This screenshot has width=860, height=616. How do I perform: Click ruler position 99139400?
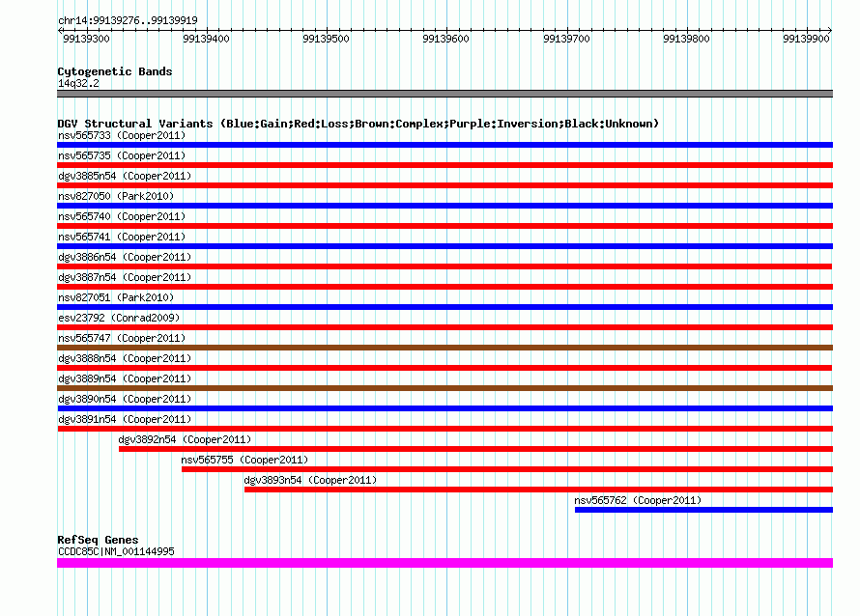pyautogui.click(x=206, y=39)
